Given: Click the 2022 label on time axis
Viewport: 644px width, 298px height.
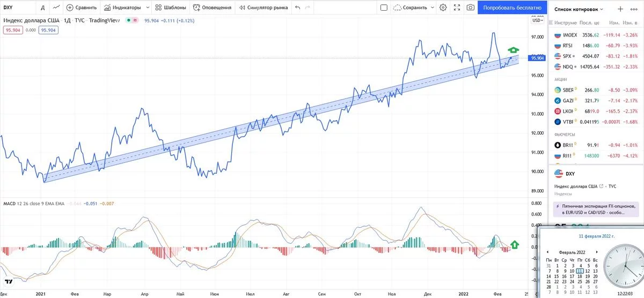Looking at the screenshot, I should (x=464, y=294).
